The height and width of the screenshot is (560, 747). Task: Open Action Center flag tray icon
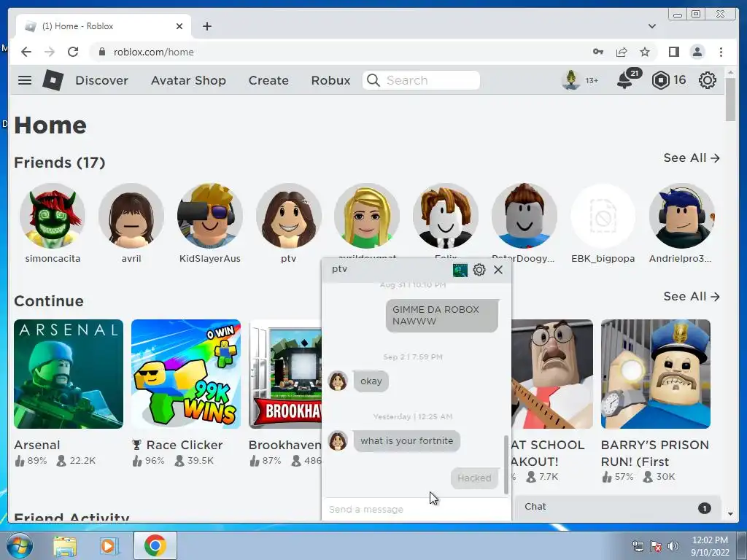656,545
